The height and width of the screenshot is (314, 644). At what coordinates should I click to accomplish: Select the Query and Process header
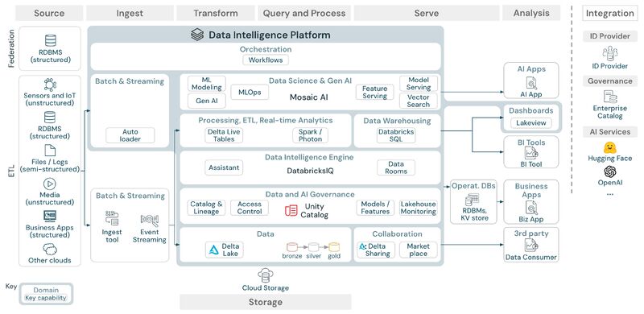tap(304, 13)
